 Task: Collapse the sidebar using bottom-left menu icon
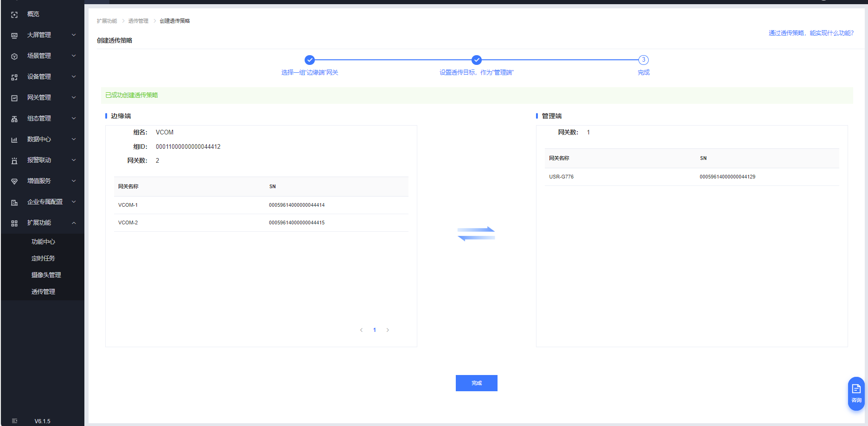[x=14, y=421]
